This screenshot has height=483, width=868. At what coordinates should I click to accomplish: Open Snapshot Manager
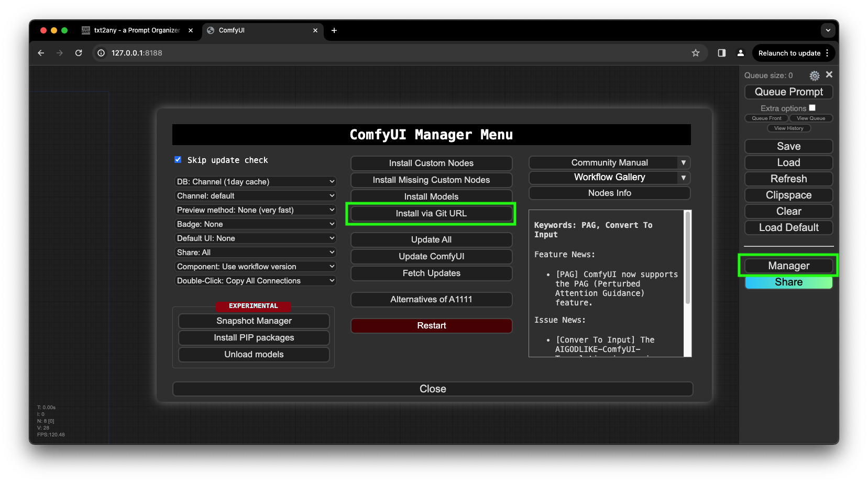tap(254, 321)
